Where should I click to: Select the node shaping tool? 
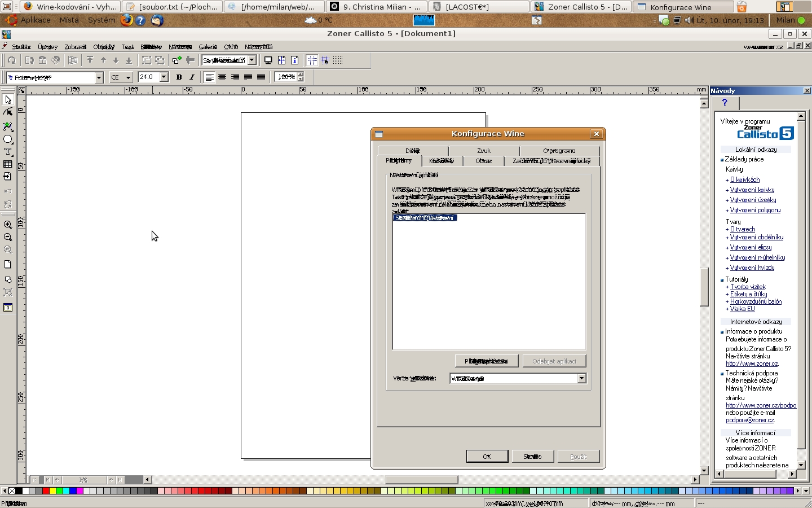coord(8,112)
